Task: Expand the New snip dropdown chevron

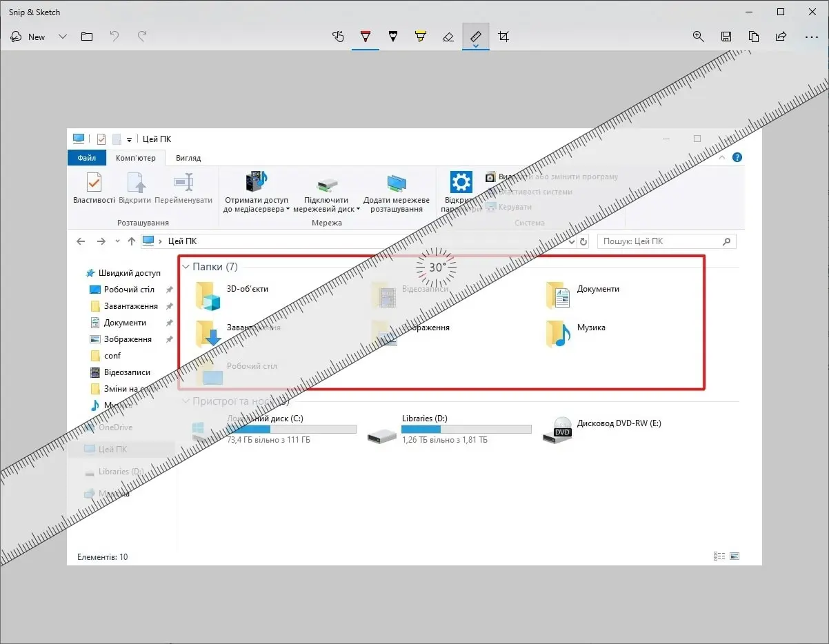Action: click(x=63, y=37)
